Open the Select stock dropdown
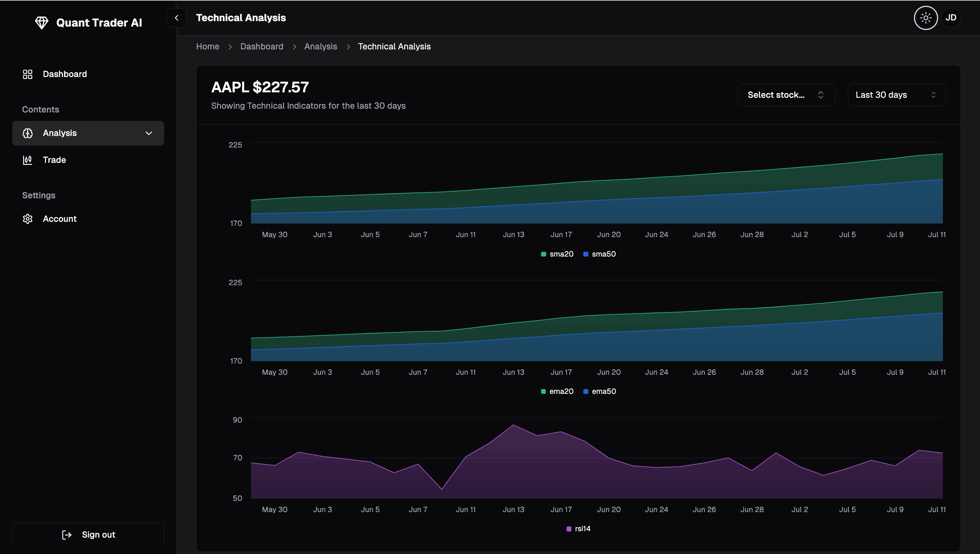Viewport: 980px width, 554px height. (x=786, y=94)
